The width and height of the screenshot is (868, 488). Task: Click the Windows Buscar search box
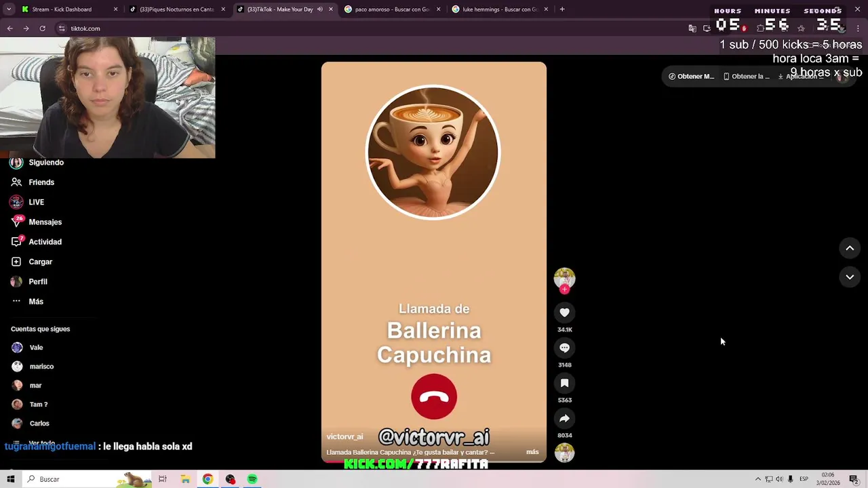point(88,479)
